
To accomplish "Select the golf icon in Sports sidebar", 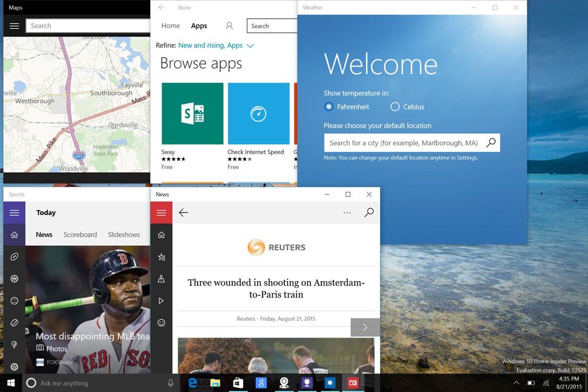I will pyautogui.click(x=15, y=345).
